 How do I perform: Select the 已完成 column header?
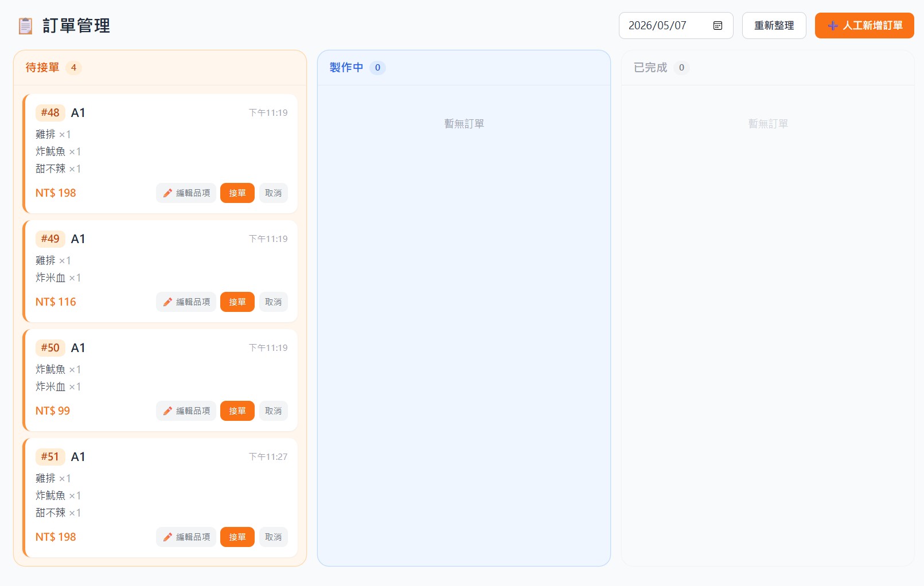tap(767, 68)
